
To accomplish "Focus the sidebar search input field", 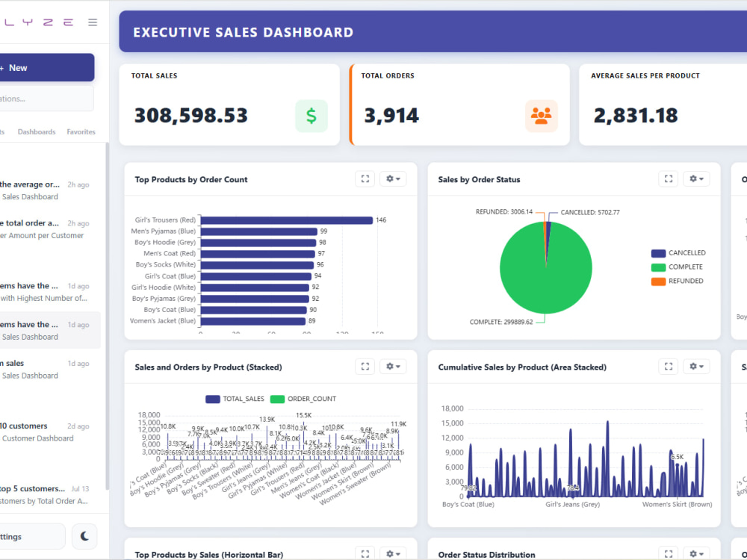I will (46, 99).
